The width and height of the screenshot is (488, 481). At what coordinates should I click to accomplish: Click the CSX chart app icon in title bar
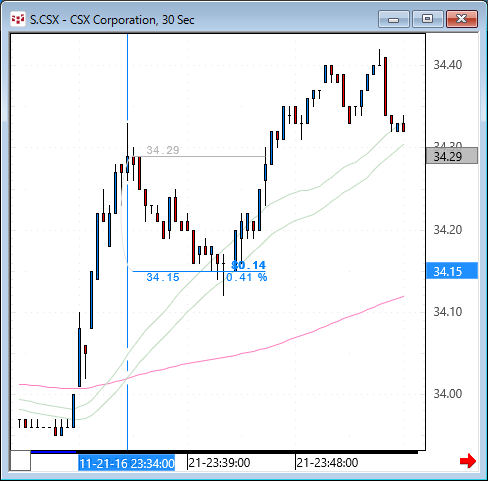click(x=17, y=20)
